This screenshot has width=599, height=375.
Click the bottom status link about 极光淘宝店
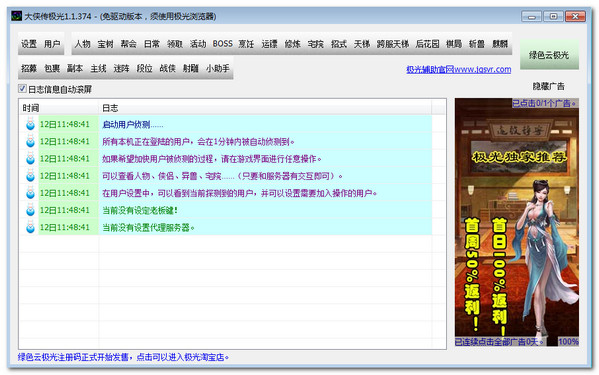point(123,357)
